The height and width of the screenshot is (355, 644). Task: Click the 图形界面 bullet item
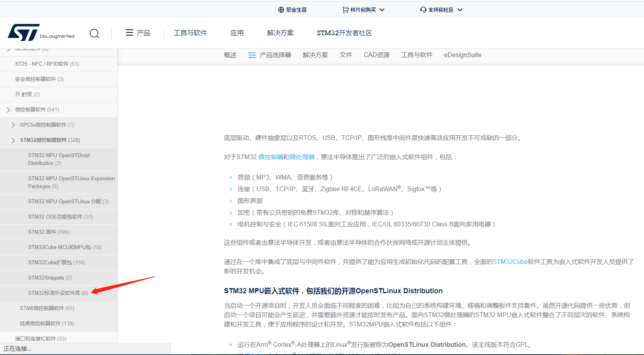tap(250, 201)
